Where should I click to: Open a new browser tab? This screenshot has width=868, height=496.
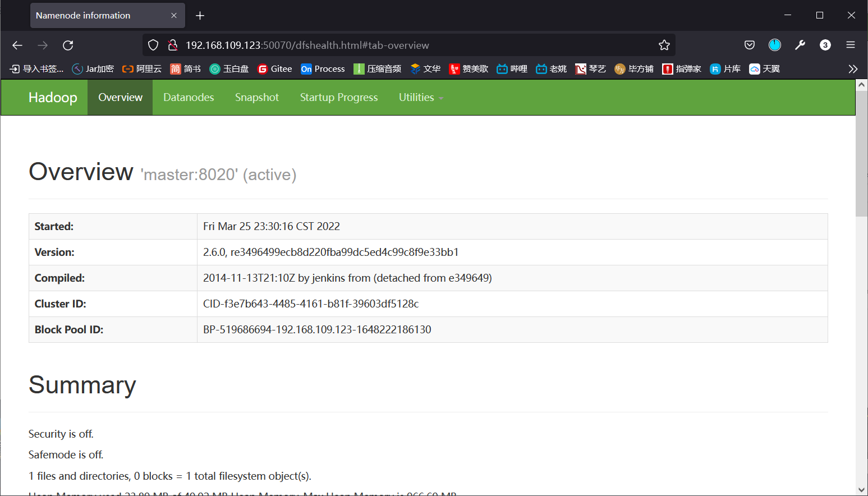[200, 16]
